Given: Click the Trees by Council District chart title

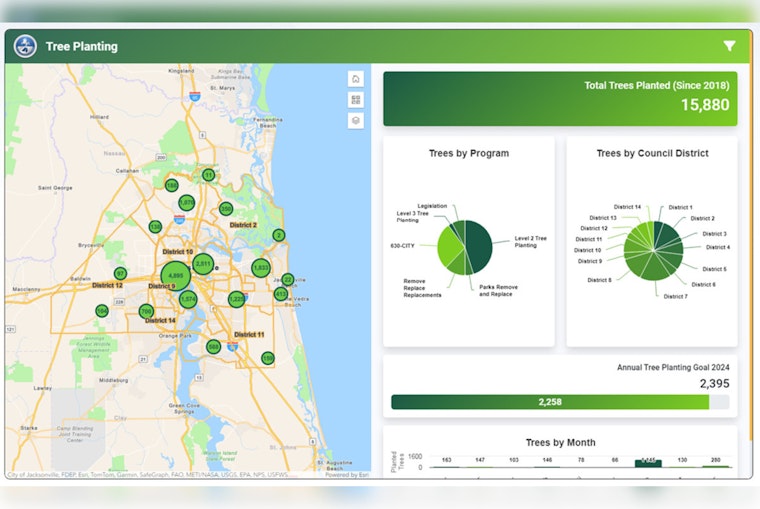Looking at the screenshot, I should coord(652,153).
